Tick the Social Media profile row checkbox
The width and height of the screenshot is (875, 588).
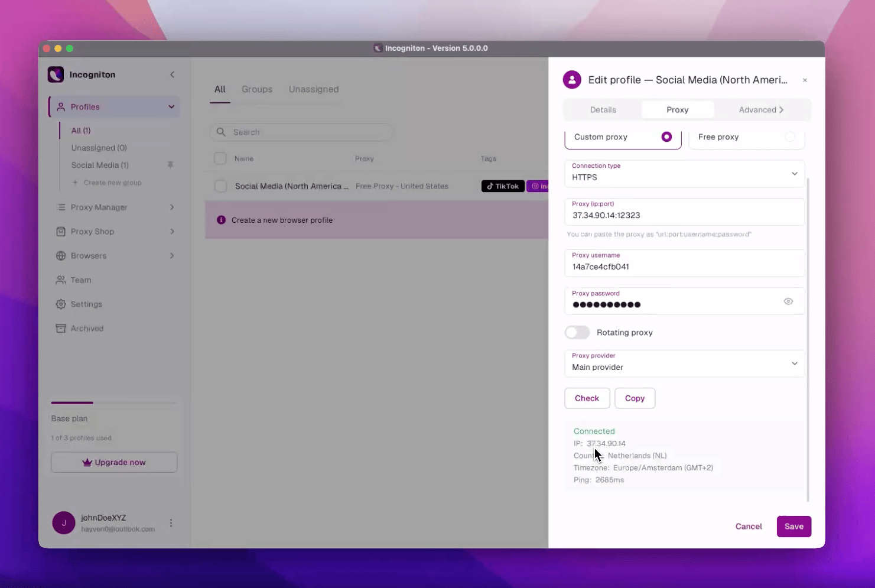(220, 186)
